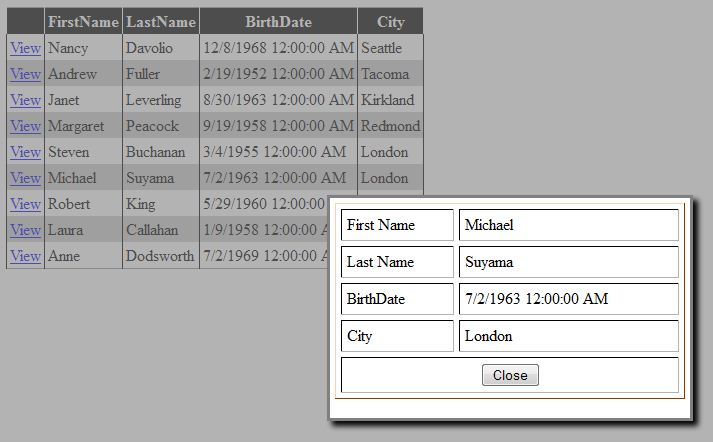Click the LastName column header
Image resolution: width=713 pixels, height=442 pixels.
(161, 21)
